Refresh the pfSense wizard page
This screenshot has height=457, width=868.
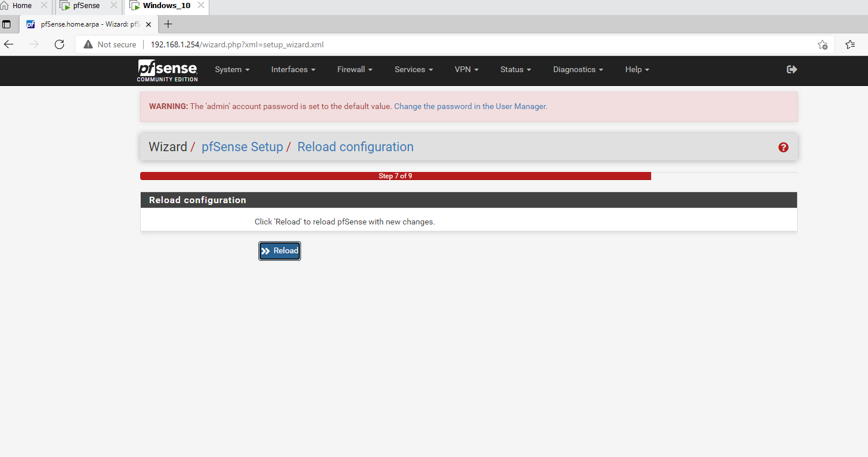pos(59,44)
